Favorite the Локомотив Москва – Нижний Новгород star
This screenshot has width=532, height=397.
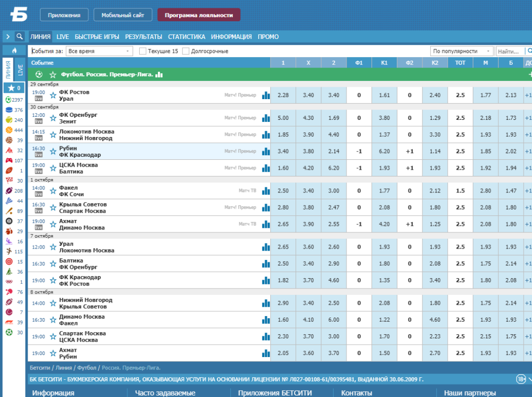(x=53, y=134)
